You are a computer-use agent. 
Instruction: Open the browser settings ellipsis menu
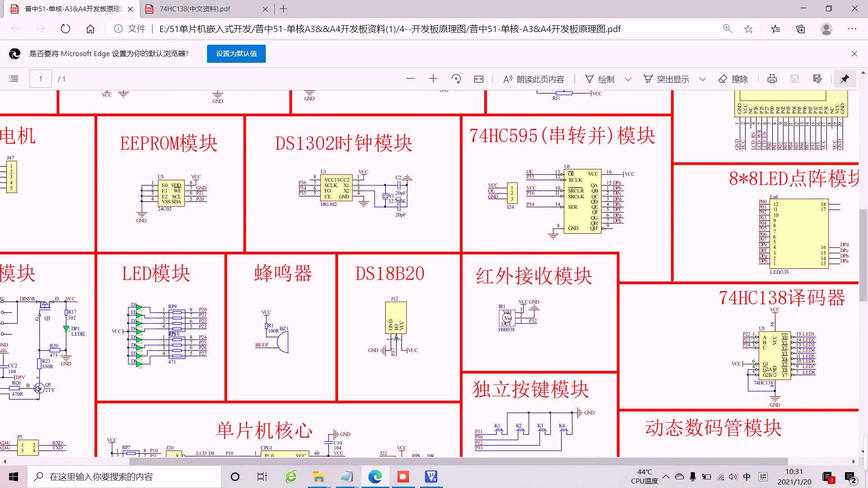852,29
